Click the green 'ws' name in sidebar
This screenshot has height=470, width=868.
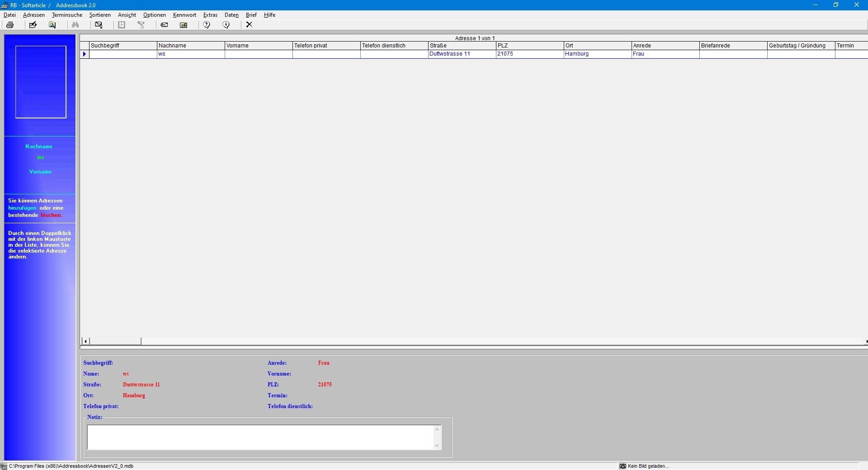click(x=41, y=158)
